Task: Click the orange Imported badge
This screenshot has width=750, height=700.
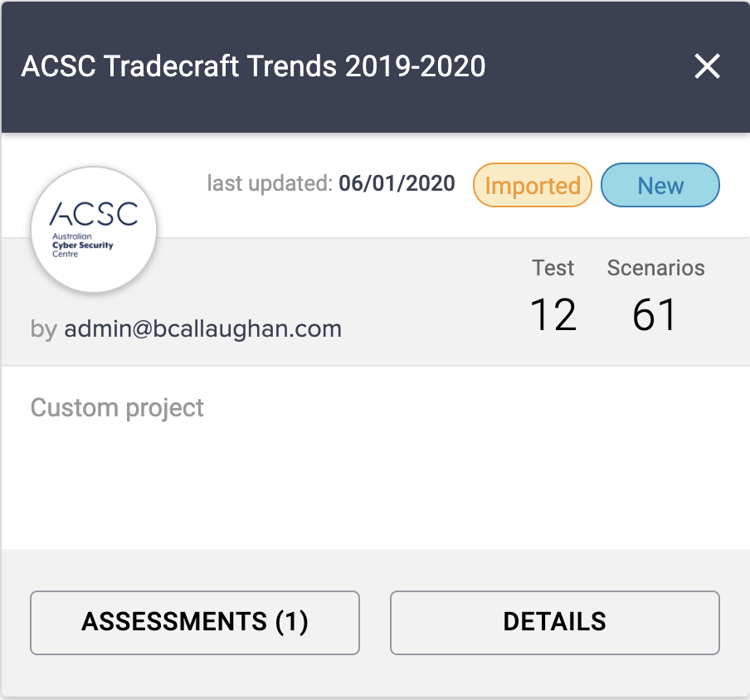Action: tap(532, 186)
